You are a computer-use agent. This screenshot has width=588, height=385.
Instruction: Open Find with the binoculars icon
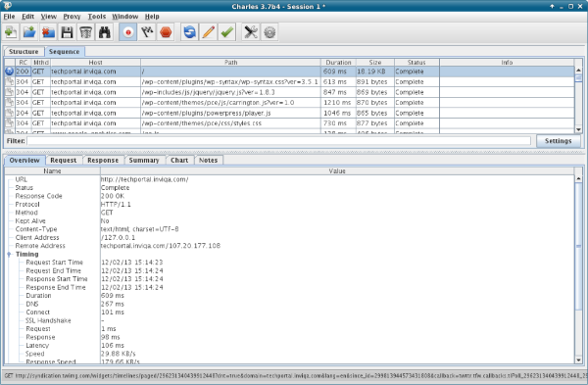click(105, 32)
